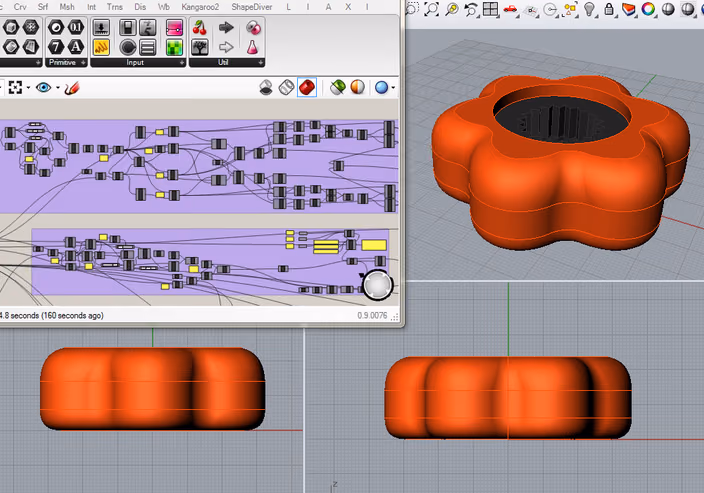The width and height of the screenshot is (704, 493).
Task: Click the white outline arrow icon in Util
Action: 226,47
